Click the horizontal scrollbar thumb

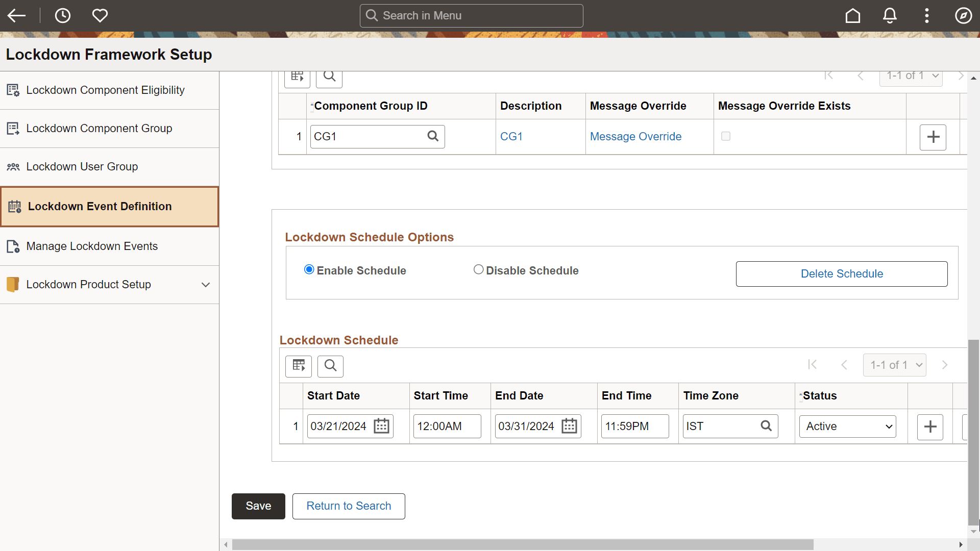click(522, 545)
